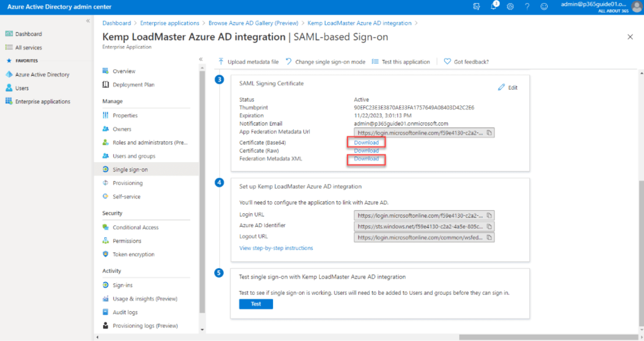Collapse the application resource menu

coord(201,59)
